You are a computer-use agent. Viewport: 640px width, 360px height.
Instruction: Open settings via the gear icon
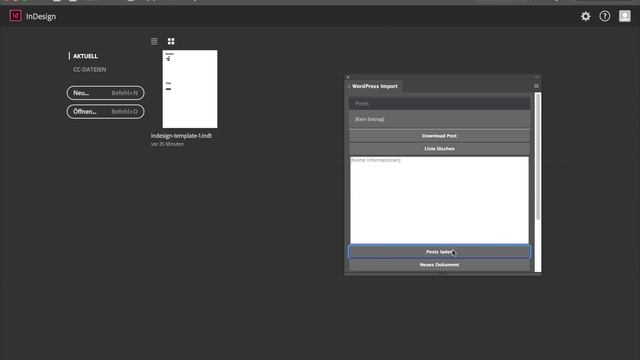click(585, 16)
